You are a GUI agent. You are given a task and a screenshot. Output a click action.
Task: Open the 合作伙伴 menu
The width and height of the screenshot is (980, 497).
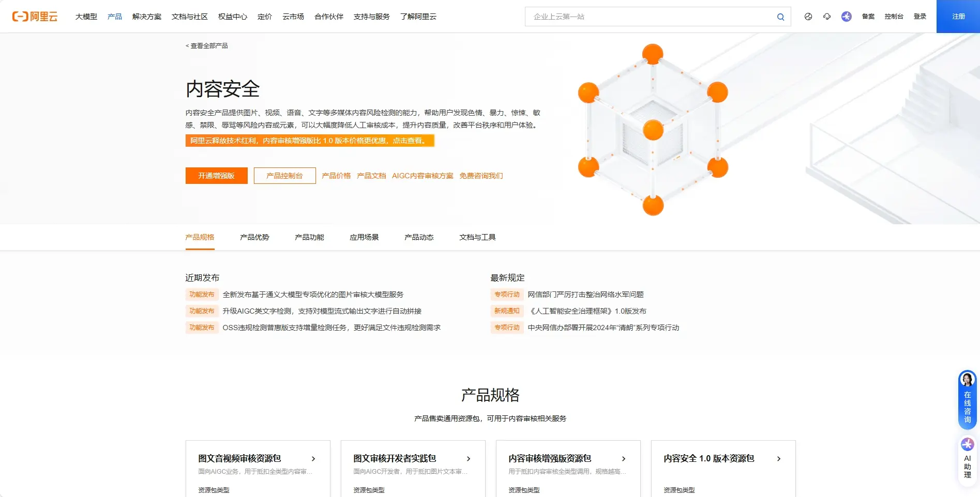pyautogui.click(x=329, y=17)
